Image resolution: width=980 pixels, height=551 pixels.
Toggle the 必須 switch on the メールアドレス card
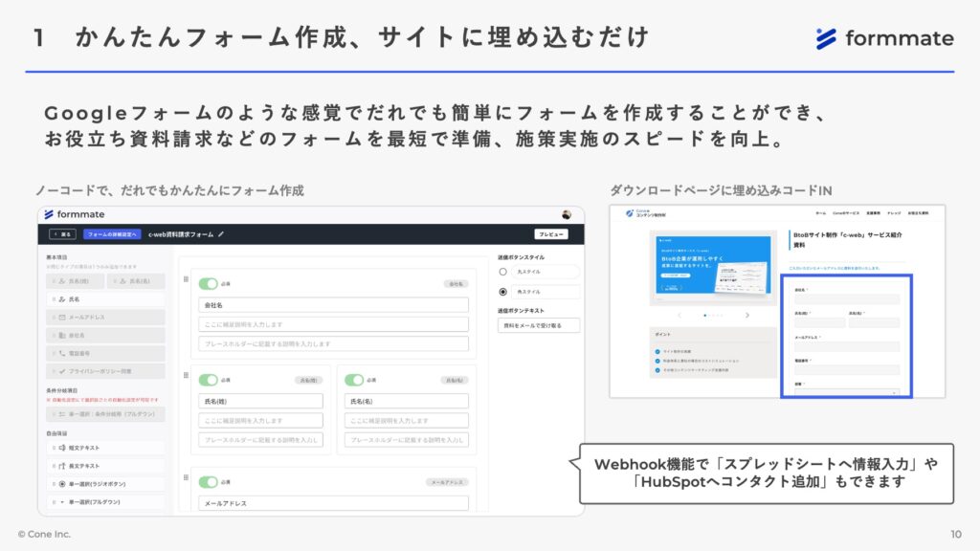tap(208, 482)
